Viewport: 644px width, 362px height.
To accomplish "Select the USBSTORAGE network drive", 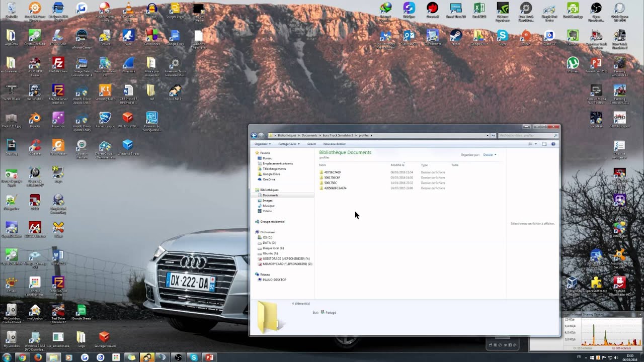I will [284, 258].
